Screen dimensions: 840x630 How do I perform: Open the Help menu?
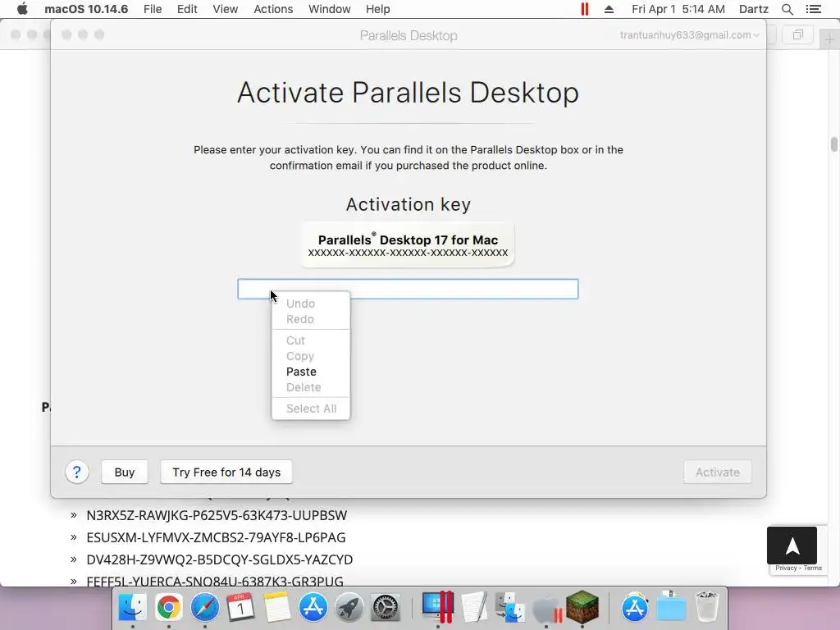377,9
